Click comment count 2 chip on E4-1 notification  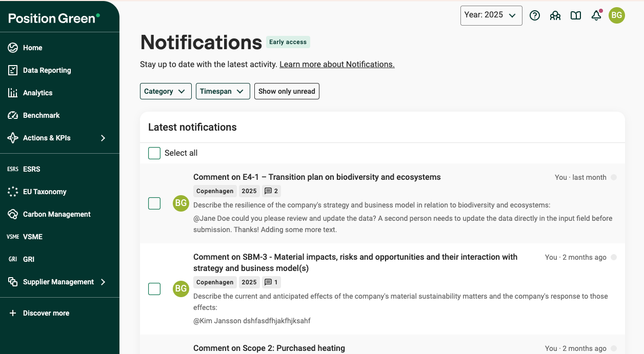tap(271, 191)
